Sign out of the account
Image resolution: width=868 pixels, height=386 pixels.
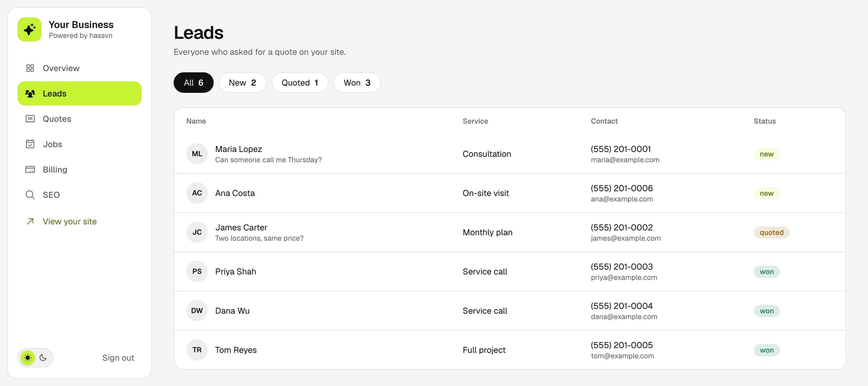pyautogui.click(x=118, y=358)
